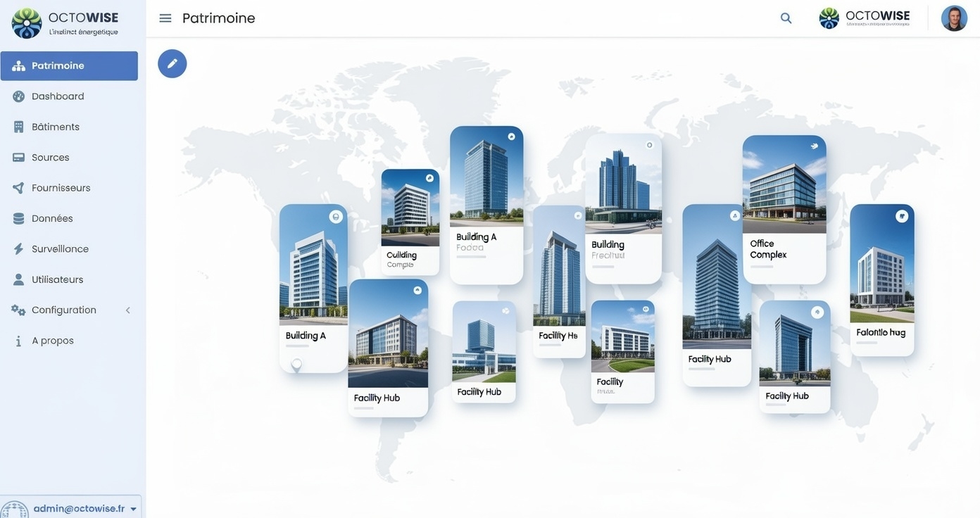The height and width of the screenshot is (518, 980).
Task: Open the A propos menu entry
Action: (x=53, y=339)
